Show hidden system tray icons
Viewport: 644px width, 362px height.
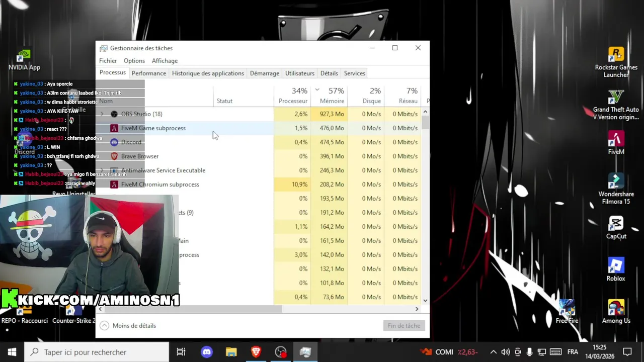tap(494, 352)
